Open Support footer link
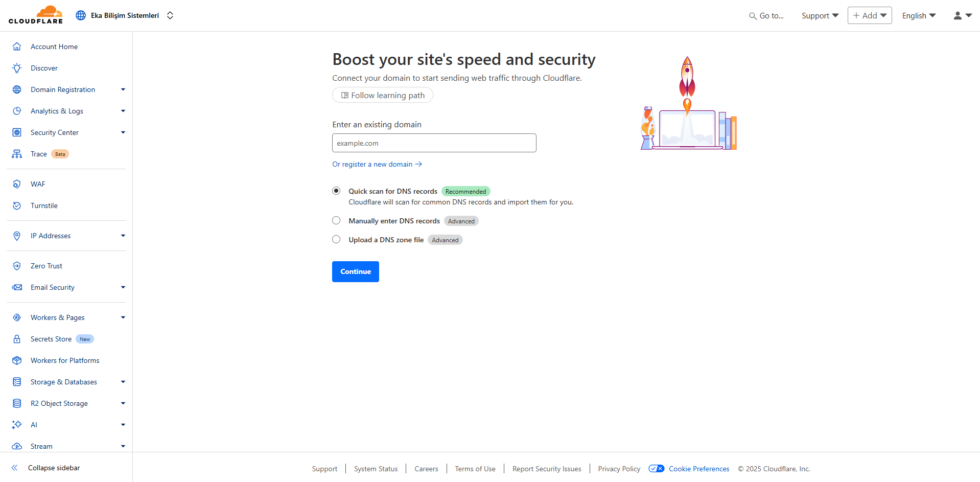This screenshot has width=980, height=482. point(324,469)
